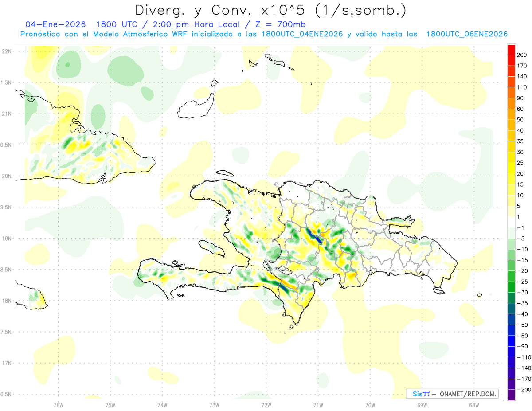Click the 21N latitude label

pos(7,114)
